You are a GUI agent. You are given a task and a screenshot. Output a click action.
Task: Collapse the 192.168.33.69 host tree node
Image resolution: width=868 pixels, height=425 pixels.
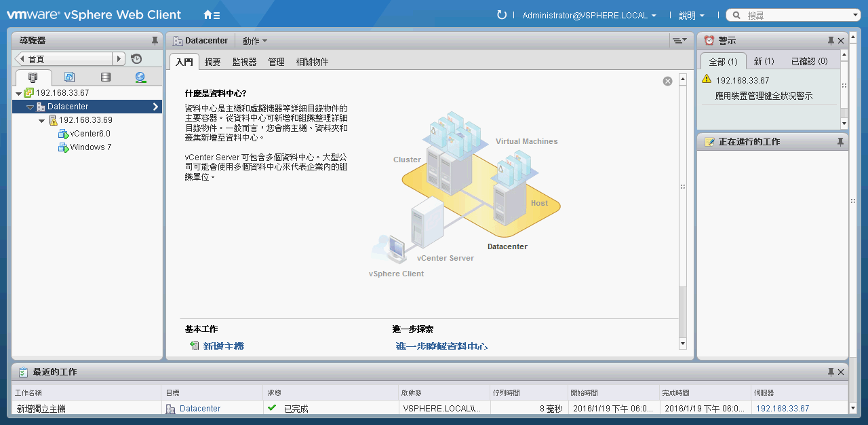tap(42, 120)
